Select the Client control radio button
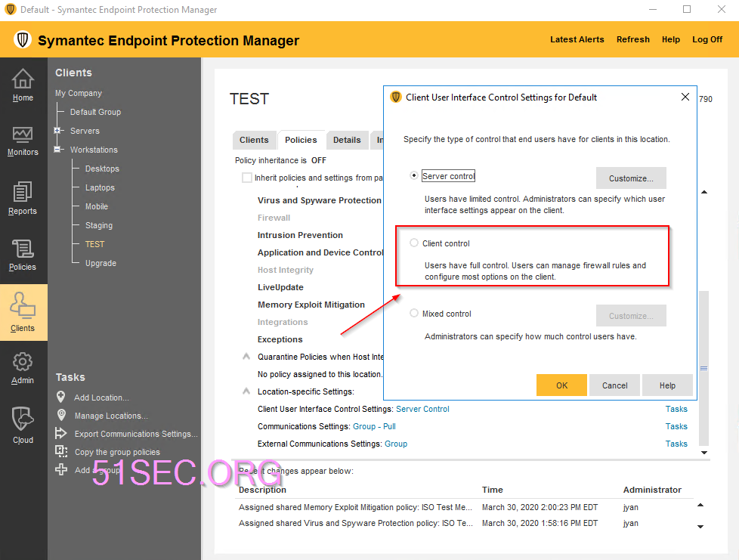 [x=414, y=243]
